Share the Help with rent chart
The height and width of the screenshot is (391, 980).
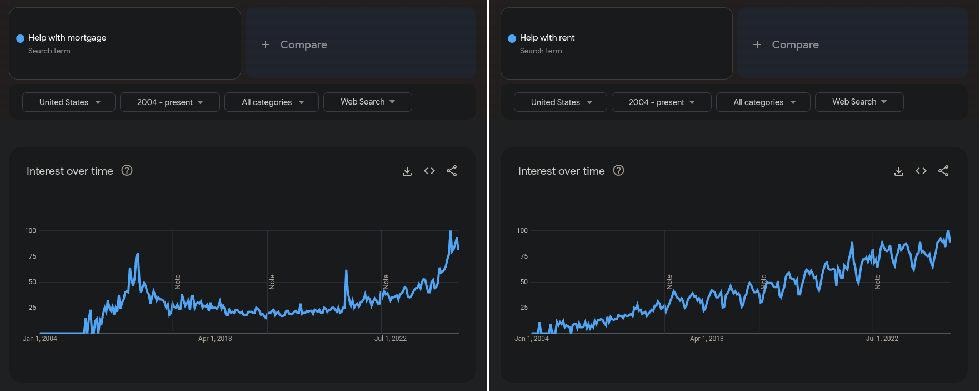tap(943, 171)
